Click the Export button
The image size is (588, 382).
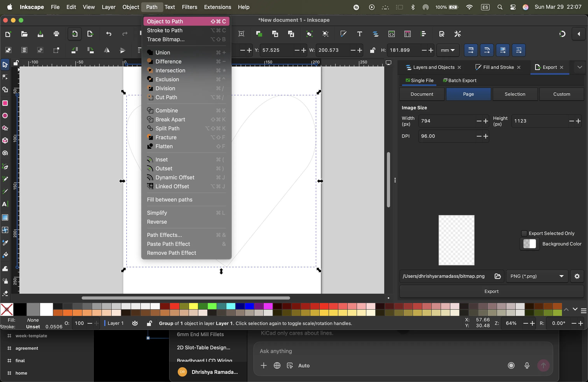pyautogui.click(x=491, y=291)
